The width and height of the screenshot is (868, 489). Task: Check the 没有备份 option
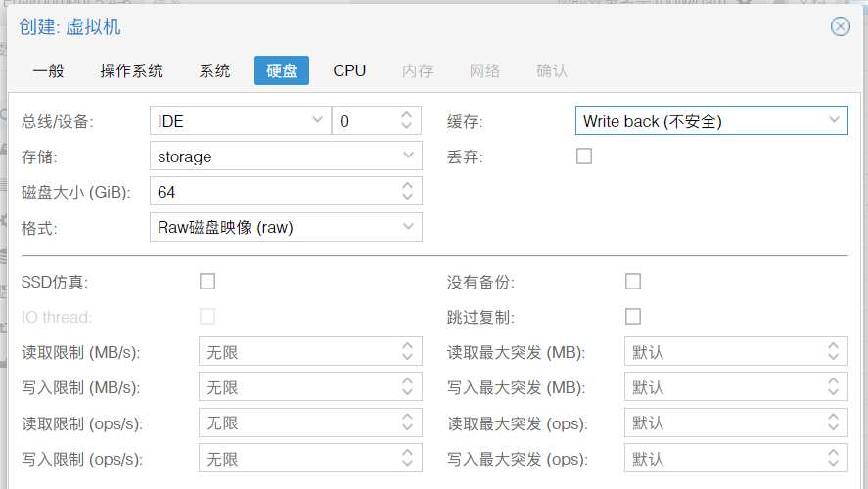click(633, 282)
